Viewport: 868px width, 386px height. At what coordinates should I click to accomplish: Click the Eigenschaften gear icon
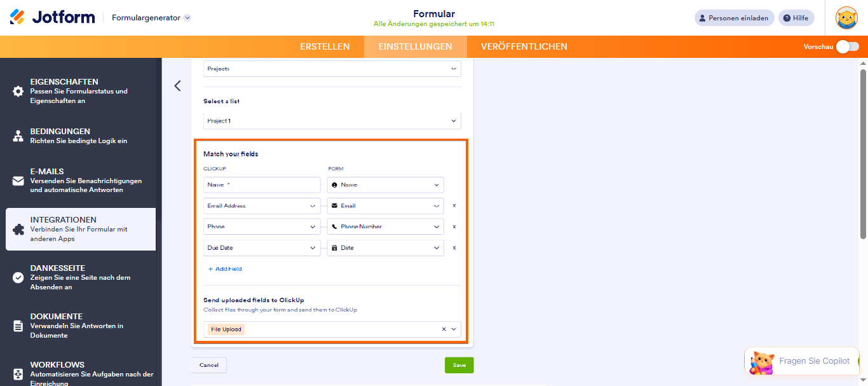tap(18, 91)
